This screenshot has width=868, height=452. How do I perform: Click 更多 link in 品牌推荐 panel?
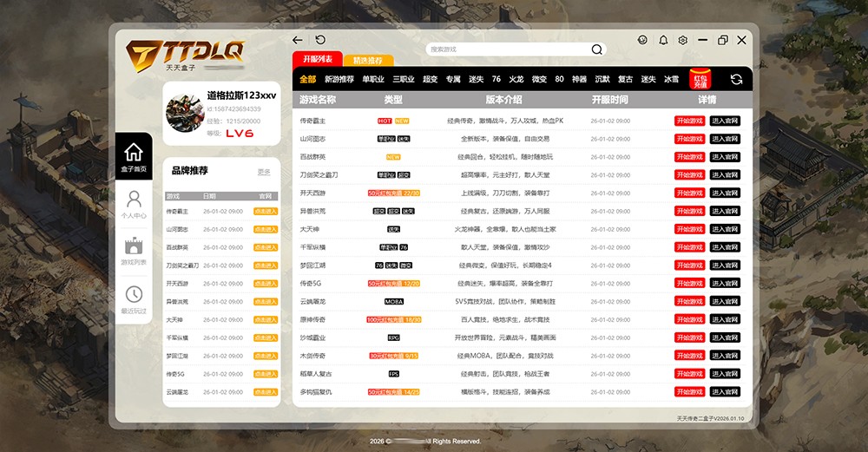click(264, 172)
